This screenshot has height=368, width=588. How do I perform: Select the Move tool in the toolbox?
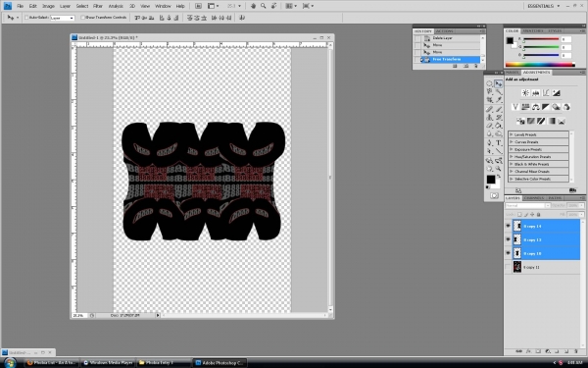pyautogui.click(x=499, y=83)
